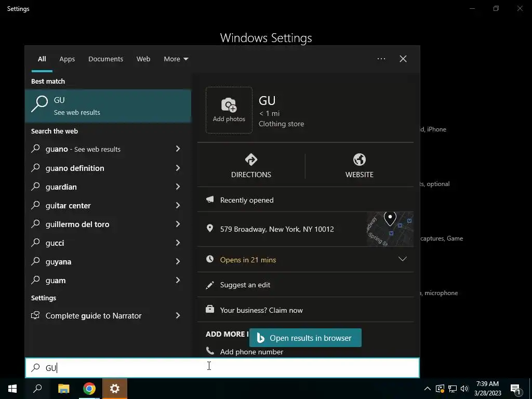Expand the guano suggestion arrow

pos(178,149)
